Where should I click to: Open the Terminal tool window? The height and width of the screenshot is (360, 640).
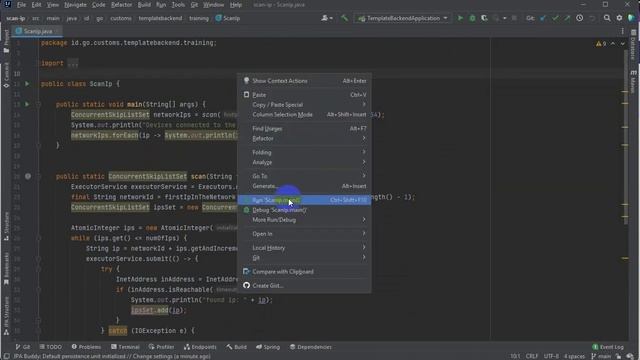point(125,347)
